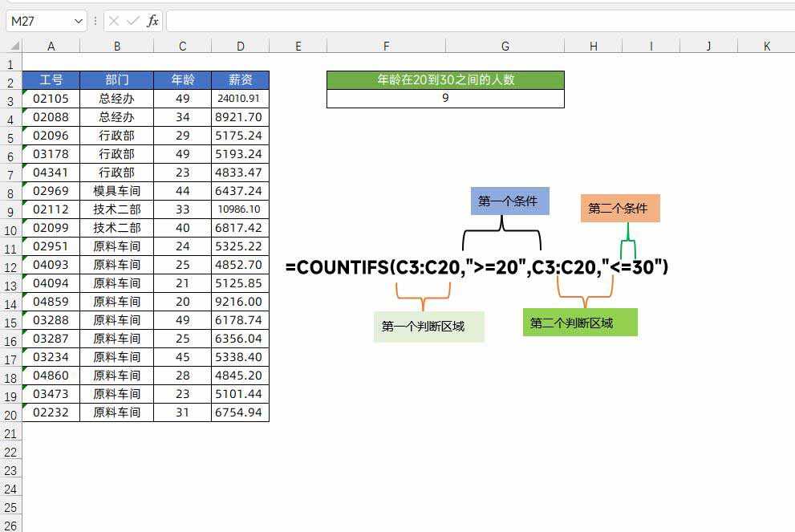795x532 pixels.
Task: Select the orange 第二个条件 text box
Action: [x=619, y=209]
